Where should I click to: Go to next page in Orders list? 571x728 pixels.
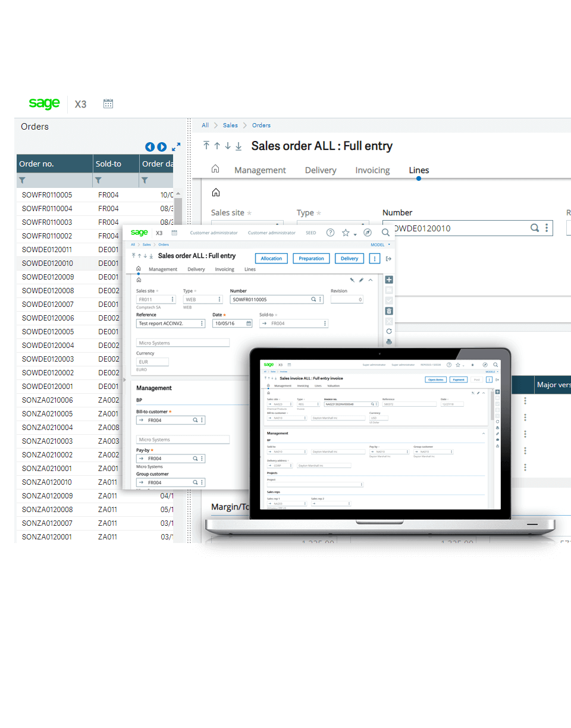(x=162, y=147)
